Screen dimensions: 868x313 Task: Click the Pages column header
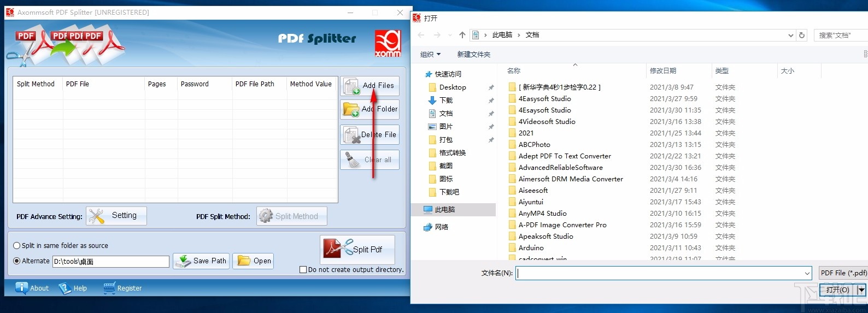[x=161, y=84]
